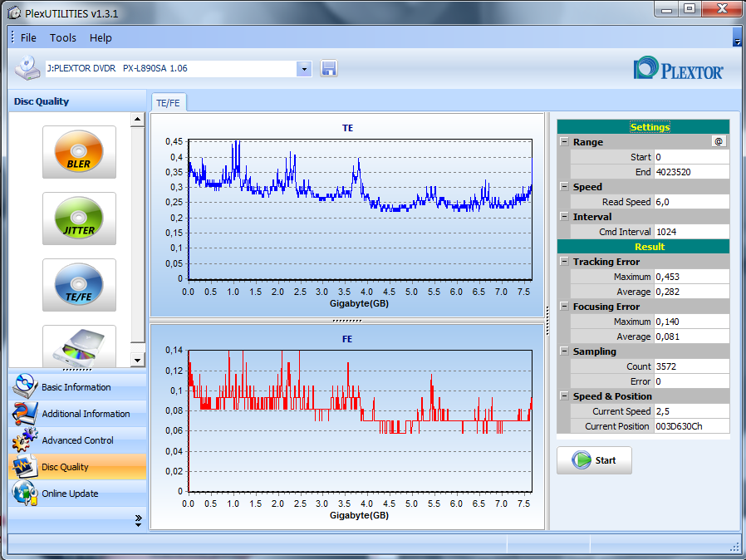Click the Disc Quality panel header
The image size is (746, 560).
(x=77, y=101)
